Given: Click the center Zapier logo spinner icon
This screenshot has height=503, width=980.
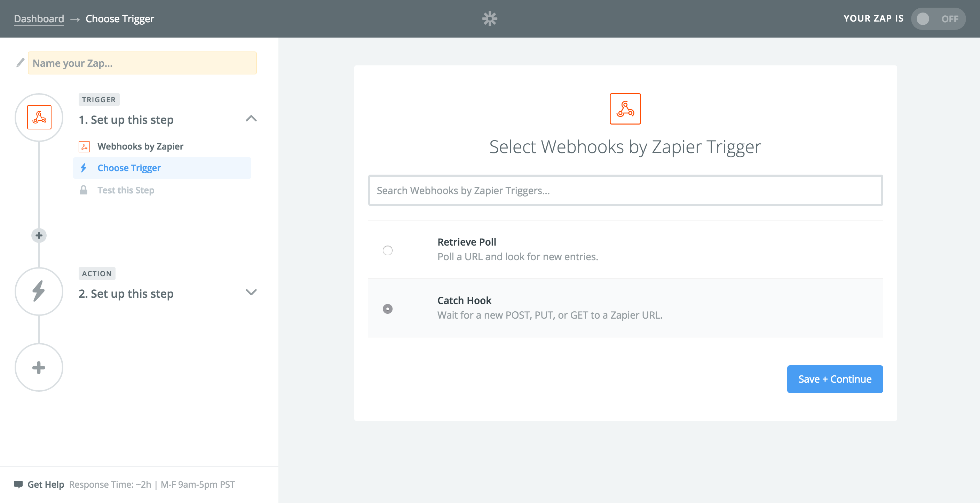Looking at the screenshot, I should (490, 18).
